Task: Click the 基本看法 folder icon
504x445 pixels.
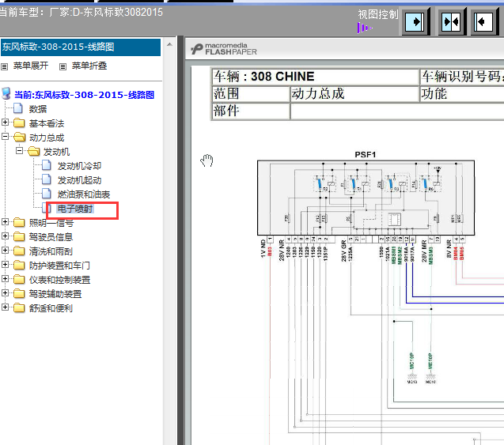Action: 19,123
